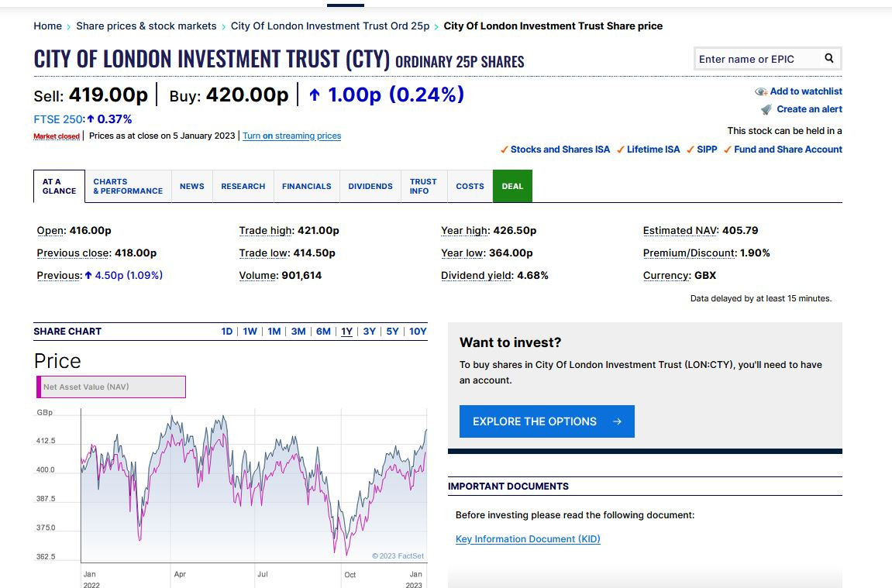Click the FTSE 250 index link
Screen dimensions: 892x588
point(59,119)
